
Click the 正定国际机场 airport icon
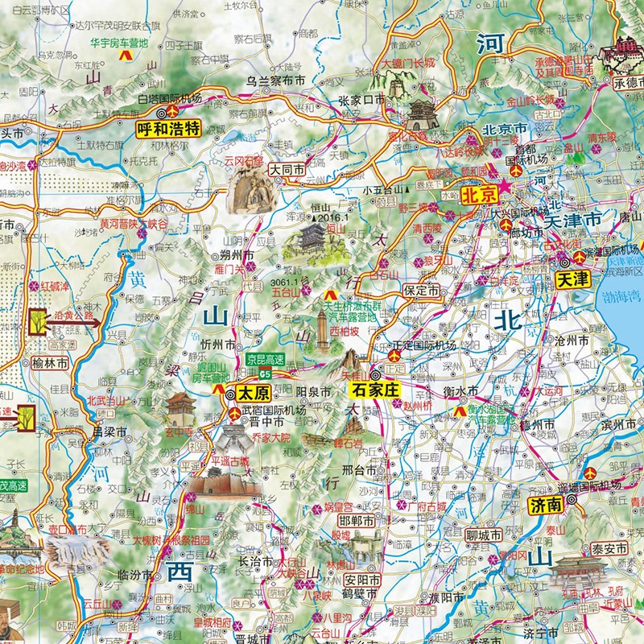tap(394, 354)
